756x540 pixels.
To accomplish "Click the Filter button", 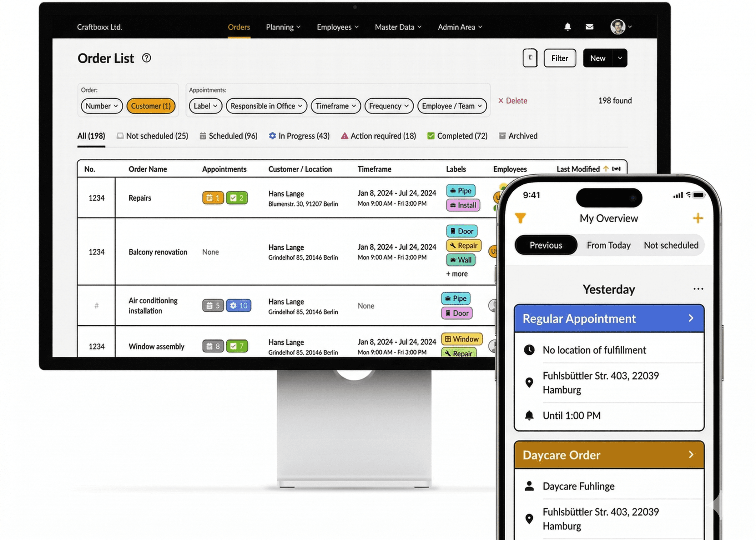I will [559, 58].
